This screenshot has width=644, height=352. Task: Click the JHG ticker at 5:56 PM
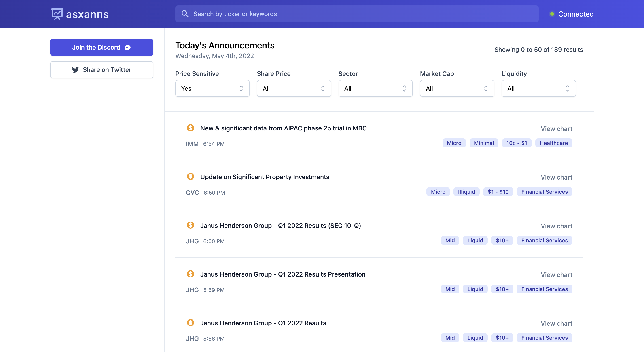pyautogui.click(x=192, y=339)
